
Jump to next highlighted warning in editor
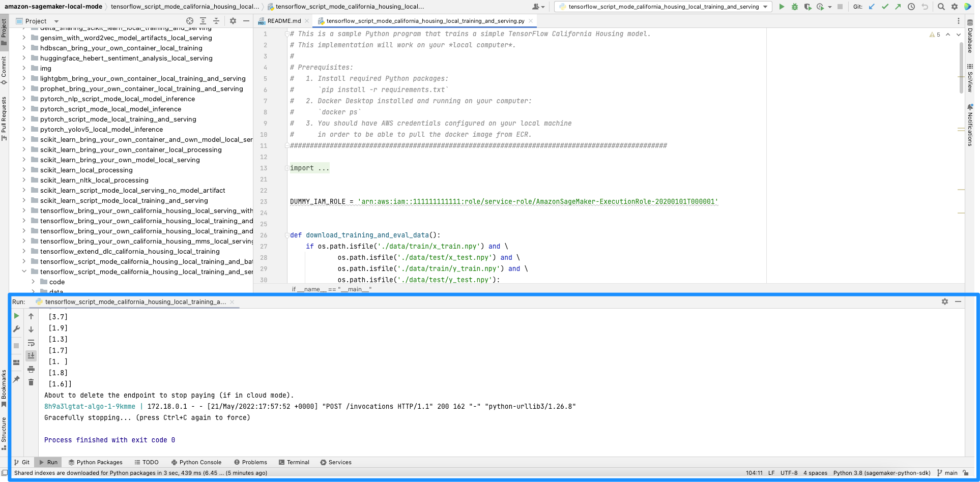pyautogui.click(x=959, y=35)
